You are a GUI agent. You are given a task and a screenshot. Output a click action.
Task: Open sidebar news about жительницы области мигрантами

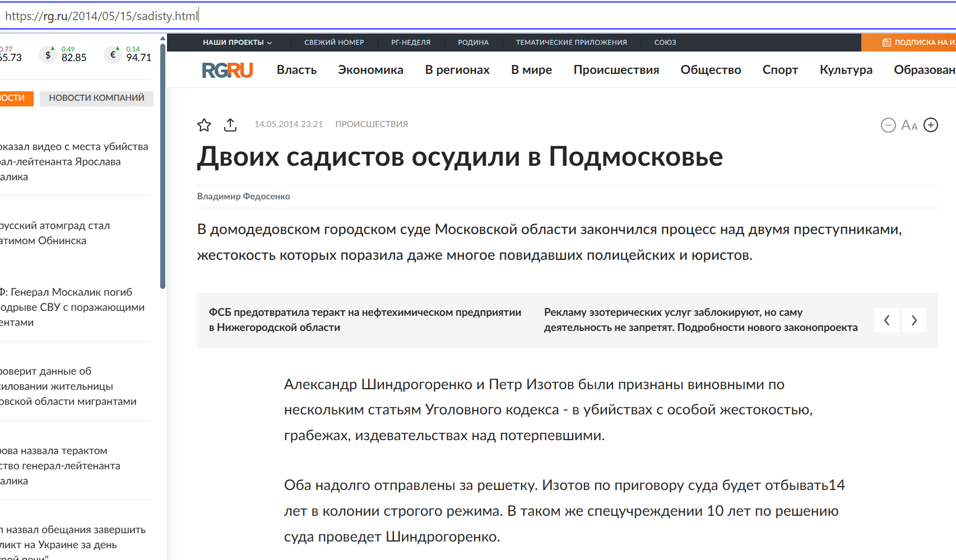[x=68, y=386]
